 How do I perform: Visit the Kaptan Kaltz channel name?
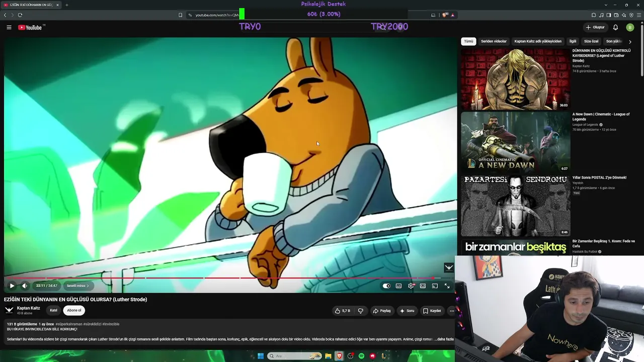(28, 308)
